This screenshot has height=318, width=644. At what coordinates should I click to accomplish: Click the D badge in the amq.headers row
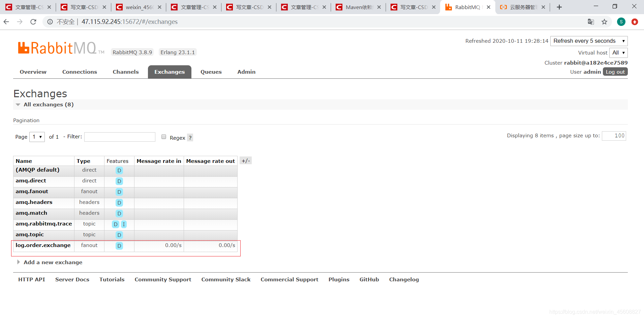click(119, 203)
